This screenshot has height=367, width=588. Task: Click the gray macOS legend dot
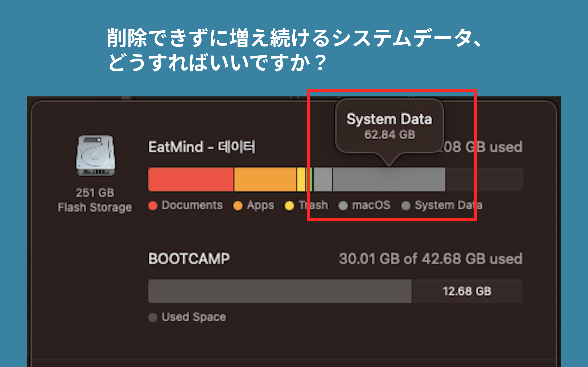343,206
